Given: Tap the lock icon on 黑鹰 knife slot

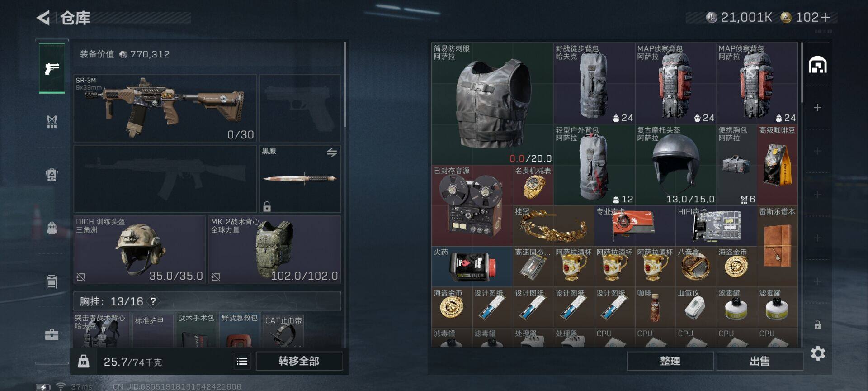Looking at the screenshot, I should click(267, 206).
